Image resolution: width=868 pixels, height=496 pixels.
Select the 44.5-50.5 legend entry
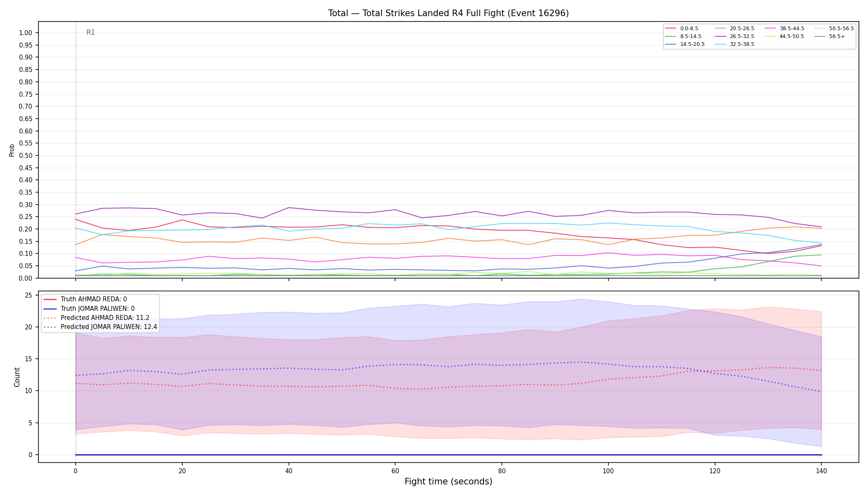(x=785, y=36)
